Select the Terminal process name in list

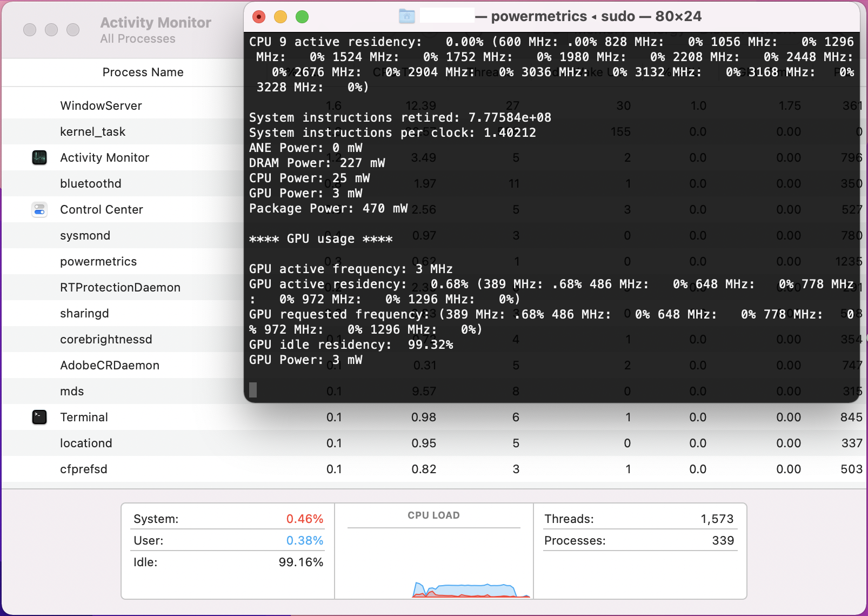coord(84,417)
